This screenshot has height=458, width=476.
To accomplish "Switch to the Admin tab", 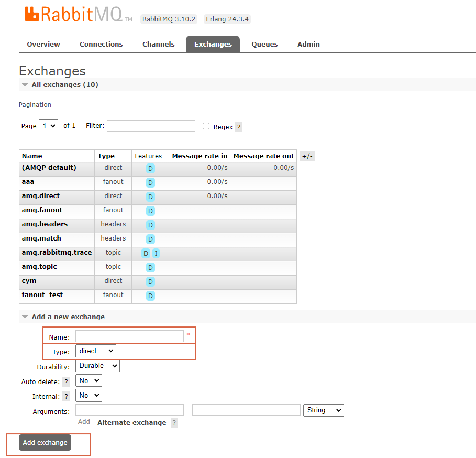I will tap(308, 45).
